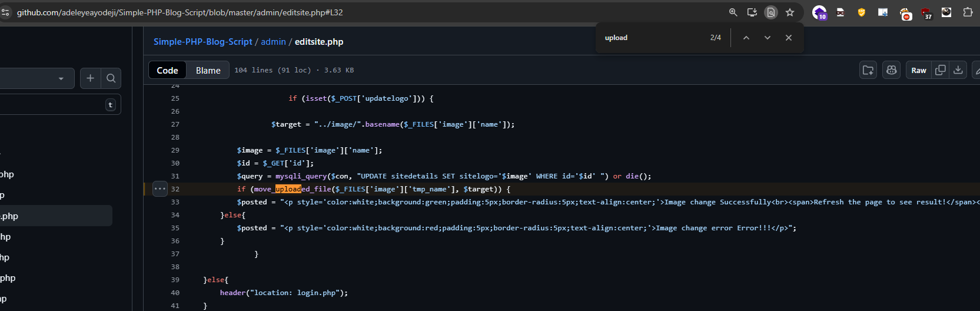980x311 pixels.
Task: Focus the go-to-file search field
Action: click(x=59, y=105)
